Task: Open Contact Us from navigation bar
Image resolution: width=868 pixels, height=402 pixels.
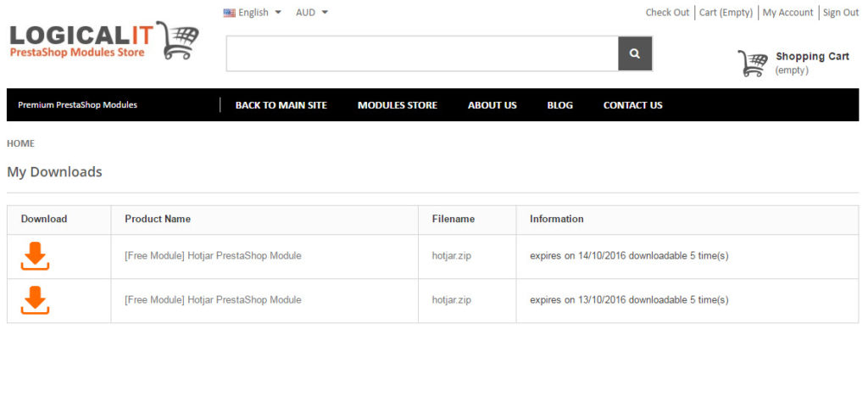Action: (632, 105)
